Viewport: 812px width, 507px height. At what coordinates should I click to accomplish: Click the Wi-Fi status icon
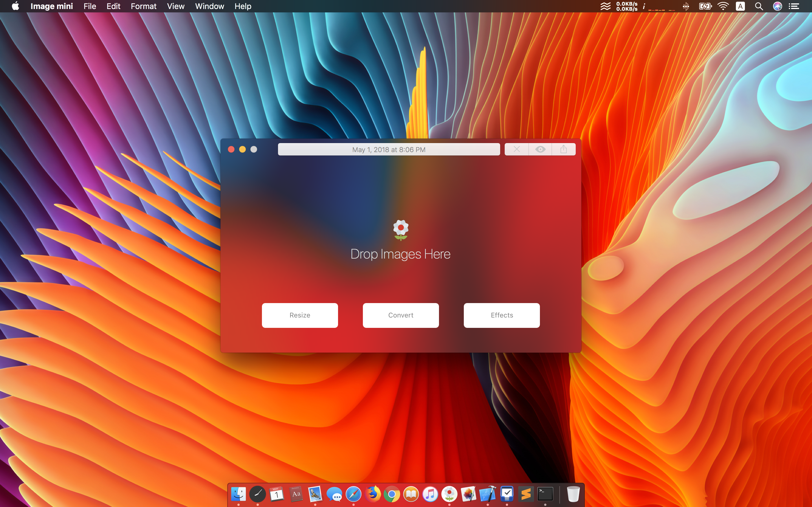(723, 6)
